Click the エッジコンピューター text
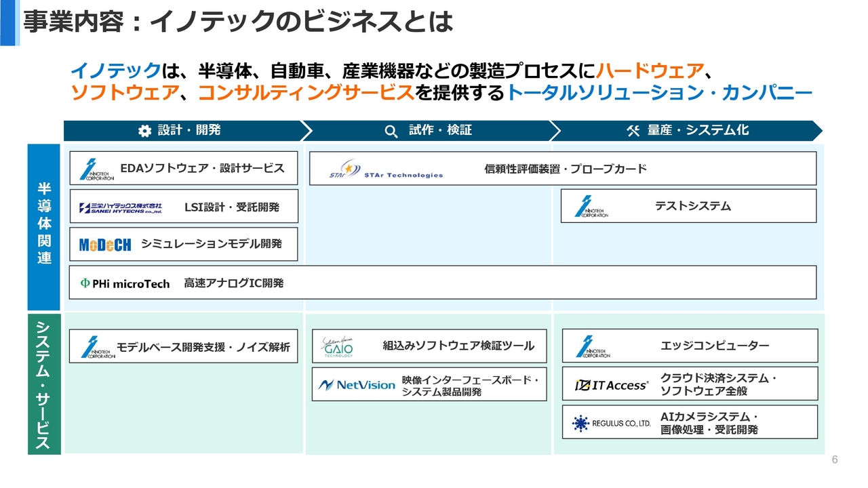This screenshot has width=868, height=488. tap(715, 346)
